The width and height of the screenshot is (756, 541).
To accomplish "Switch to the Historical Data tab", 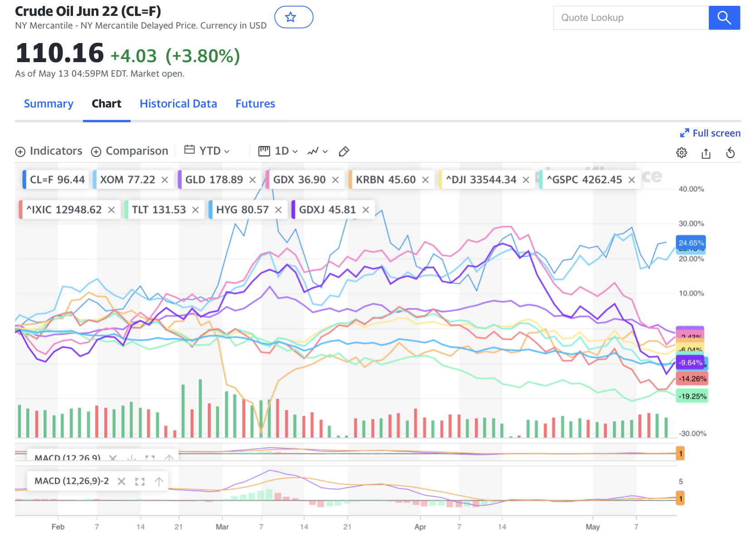I will coord(178,104).
